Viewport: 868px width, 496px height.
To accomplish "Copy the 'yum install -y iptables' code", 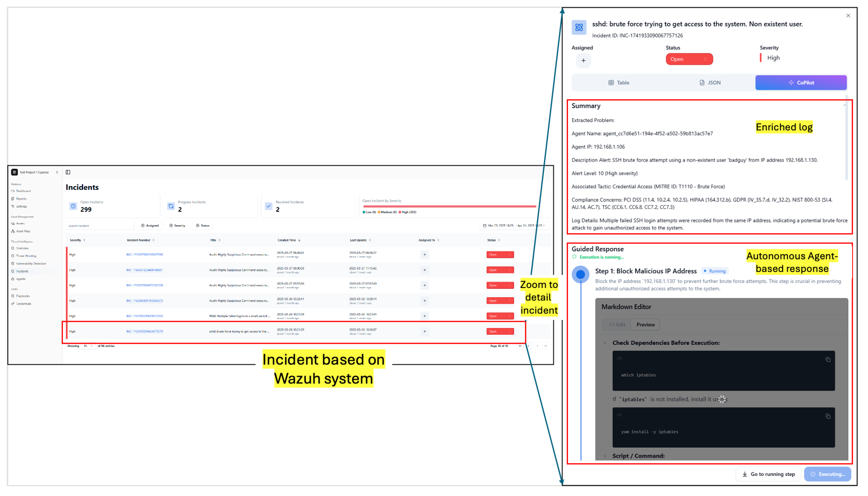I will coord(828,417).
